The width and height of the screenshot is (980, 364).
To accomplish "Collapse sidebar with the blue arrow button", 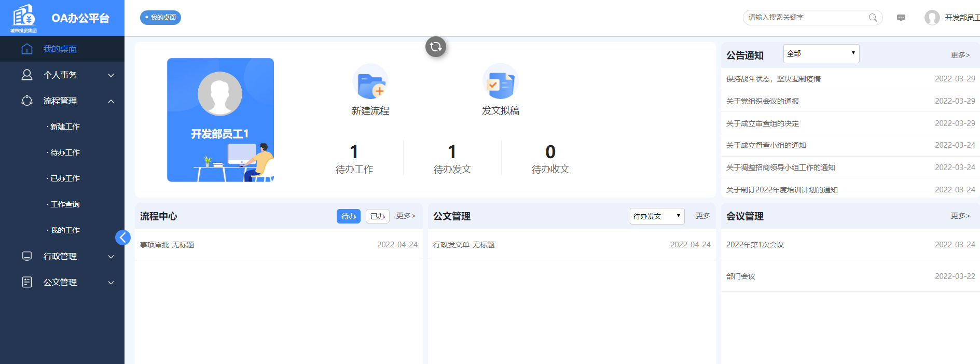I will coord(123,237).
